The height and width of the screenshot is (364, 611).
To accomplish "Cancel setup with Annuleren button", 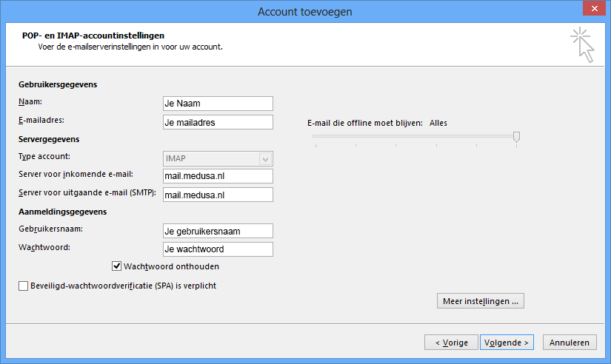I will 570,343.
